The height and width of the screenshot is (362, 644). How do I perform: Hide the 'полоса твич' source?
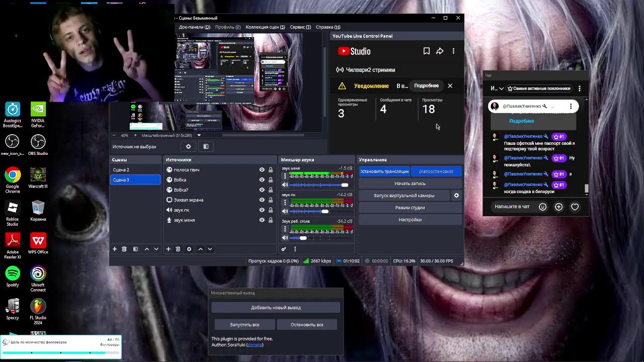[x=262, y=170]
